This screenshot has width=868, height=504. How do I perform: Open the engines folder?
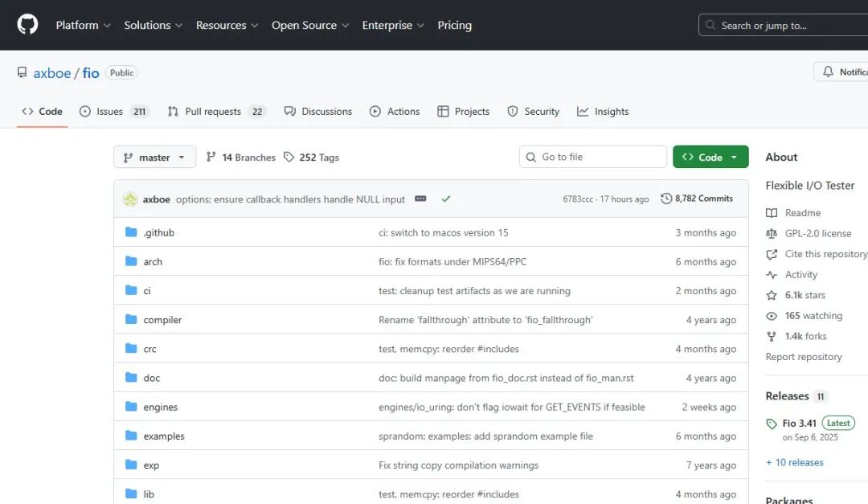pos(161,408)
